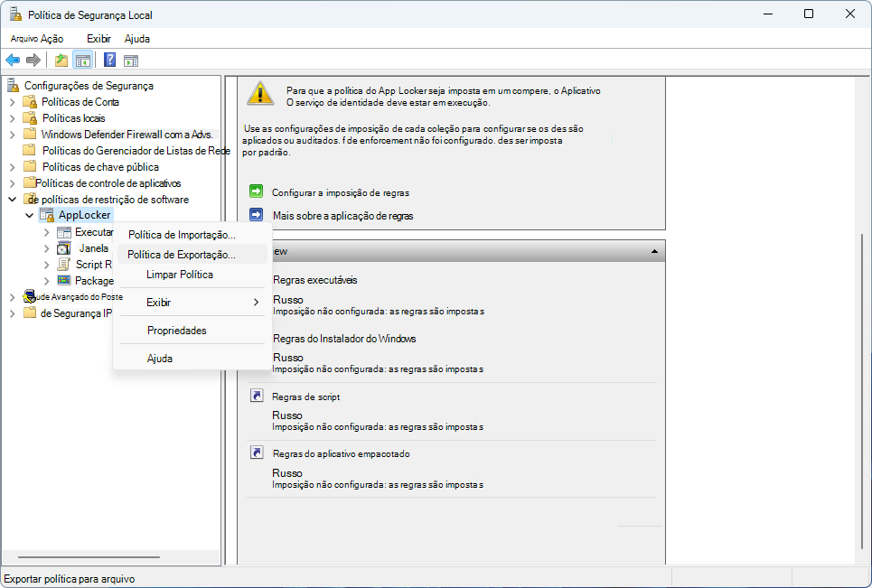Image resolution: width=872 pixels, height=588 pixels.
Task: Click the Políticas de chave pública folder icon
Action: [x=30, y=166]
